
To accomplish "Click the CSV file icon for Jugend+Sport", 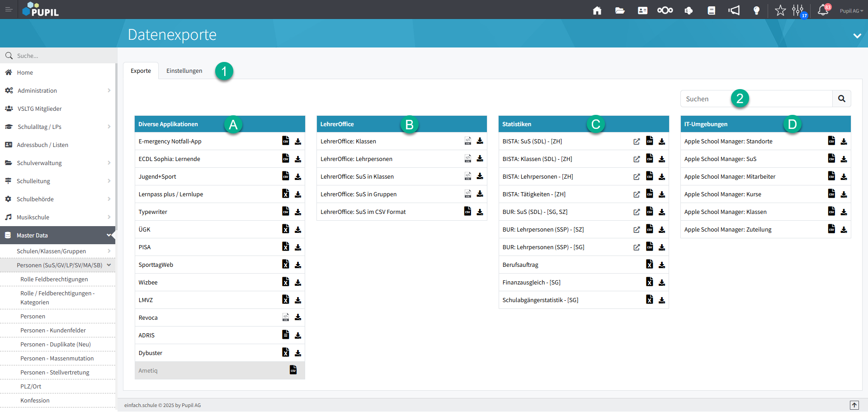I will pyautogui.click(x=286, y=176).
